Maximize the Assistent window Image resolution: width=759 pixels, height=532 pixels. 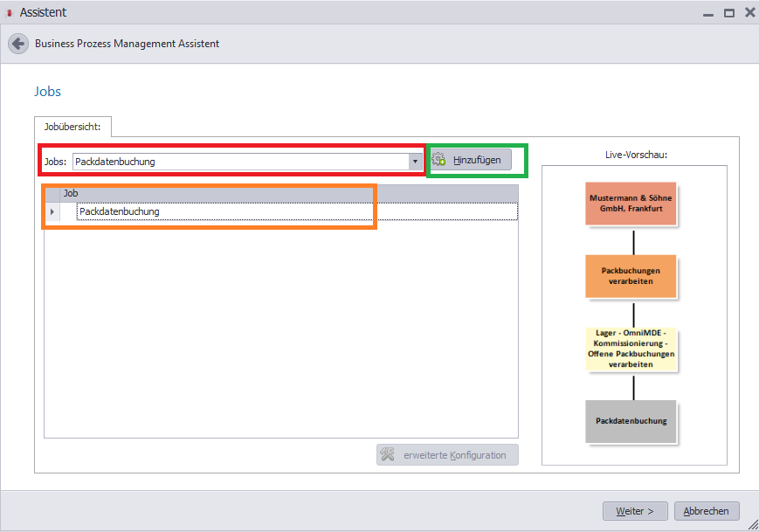729,13
